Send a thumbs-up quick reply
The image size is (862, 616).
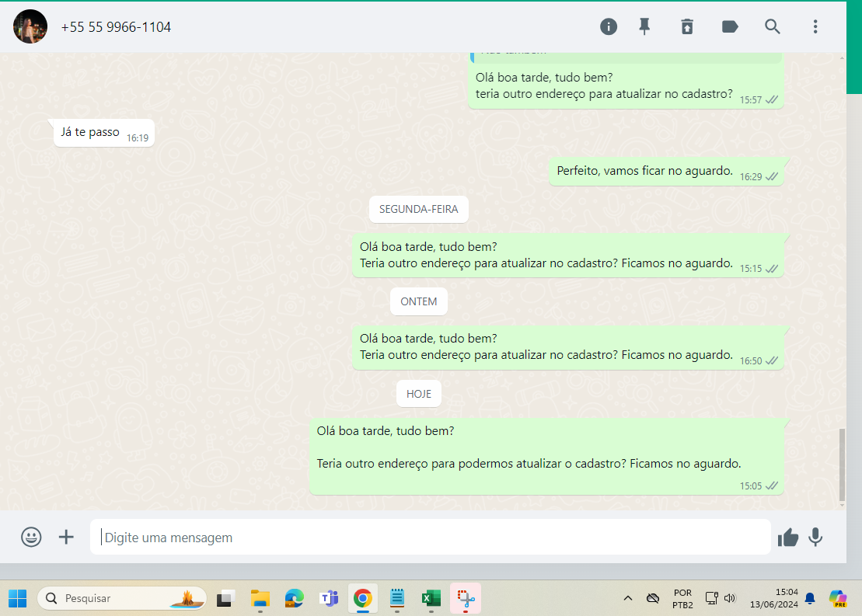788,538
